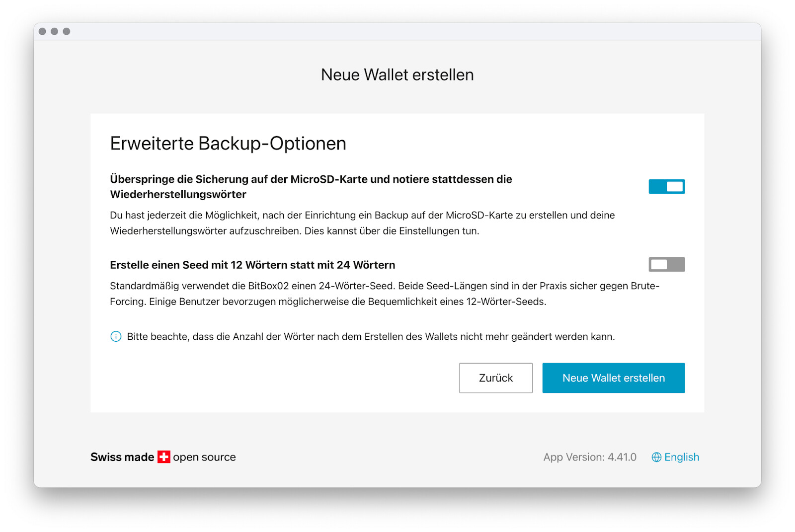The height and width of the screenshot is (532, 795).
Task: Click the Swiss made footer text
Action: click(122, 457)
